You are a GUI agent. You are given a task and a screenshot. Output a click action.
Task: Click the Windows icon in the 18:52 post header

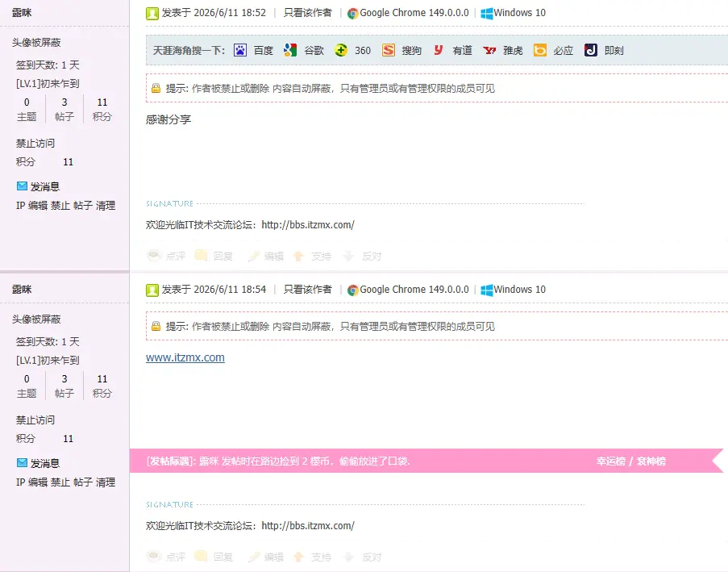487,14
